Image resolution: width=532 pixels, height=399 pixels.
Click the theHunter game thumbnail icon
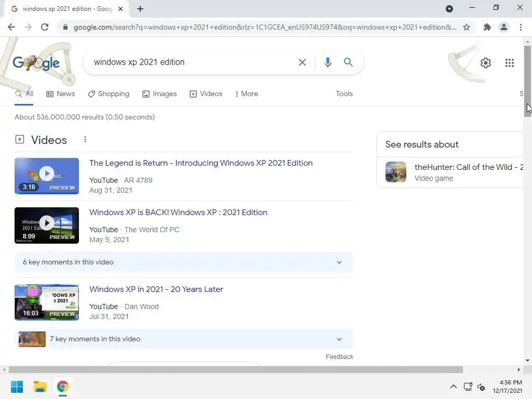pos(395,172)
